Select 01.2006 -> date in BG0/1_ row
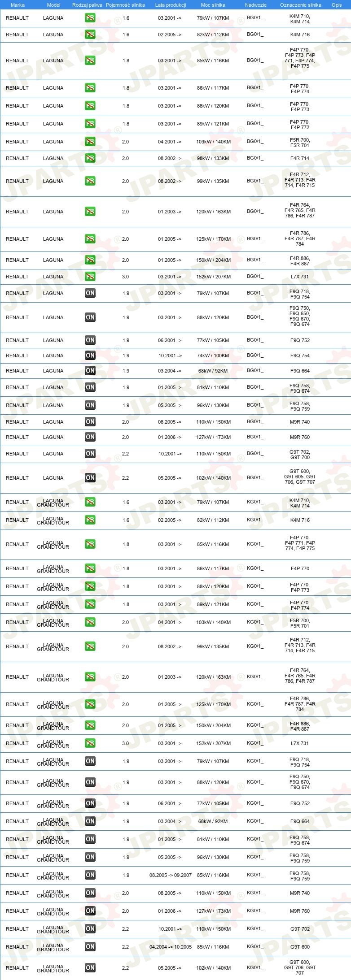This screenshot has height=980, width=351. pyautogui.click(x=170, y=437)
